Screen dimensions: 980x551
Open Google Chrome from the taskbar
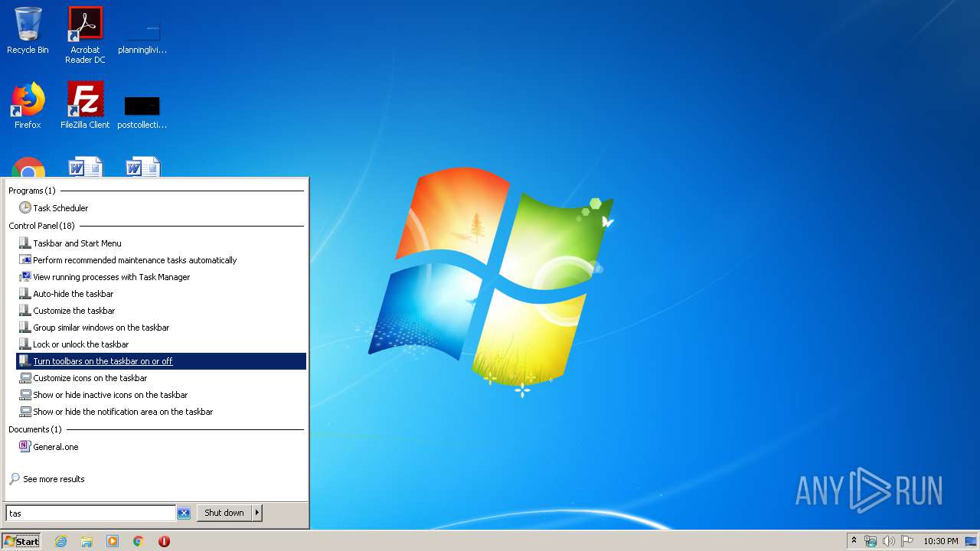139,541
